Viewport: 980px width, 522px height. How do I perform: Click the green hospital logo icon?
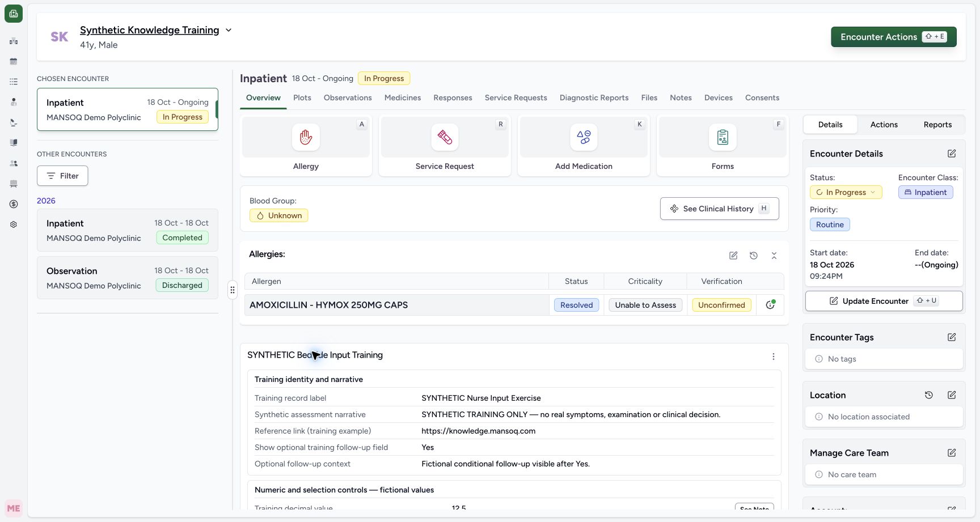(x=14, y=14)
